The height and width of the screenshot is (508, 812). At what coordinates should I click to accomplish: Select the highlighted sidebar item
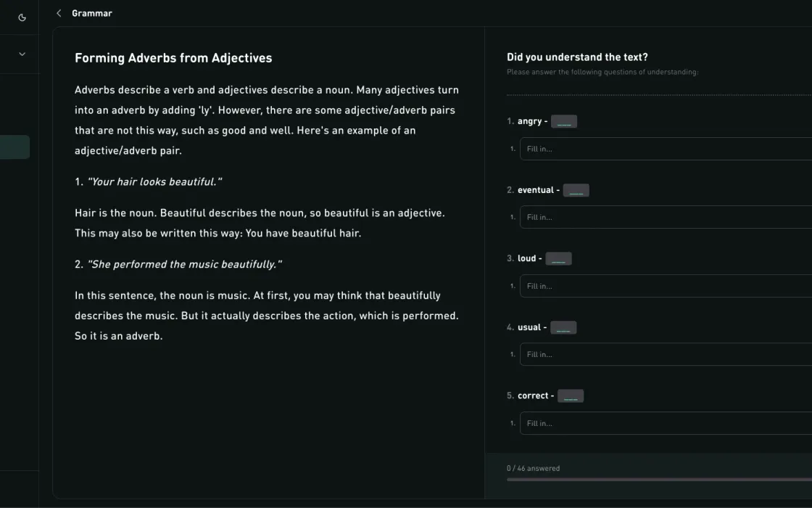[x=14, y=147]
